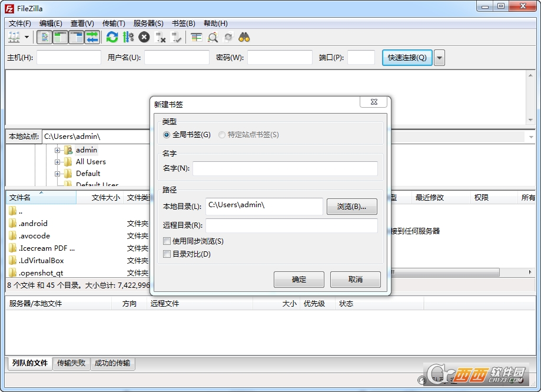Screen dimensions: 541x392
Task: Click the remote 最近修改 column header
Action: click(440, 197)
